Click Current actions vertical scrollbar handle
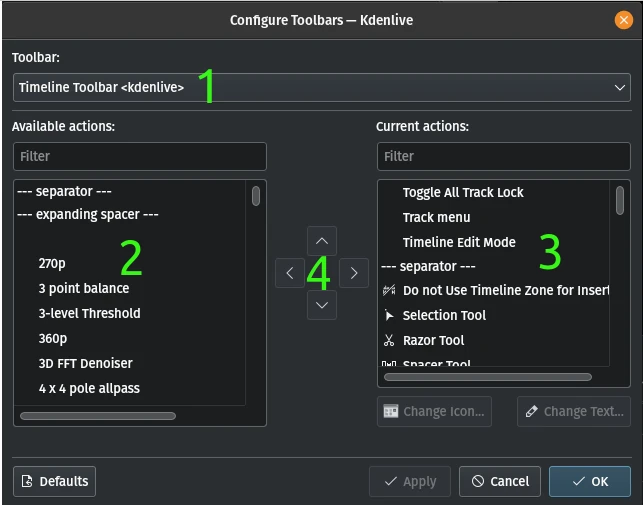This screenshot has height=505, width=643. [x=620, y=200]
